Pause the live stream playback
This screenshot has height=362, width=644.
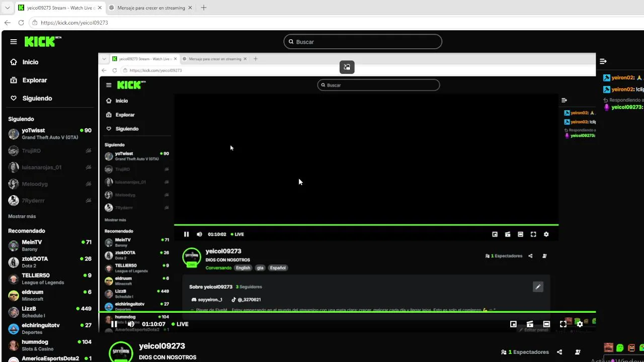click(x=114, y=324)
